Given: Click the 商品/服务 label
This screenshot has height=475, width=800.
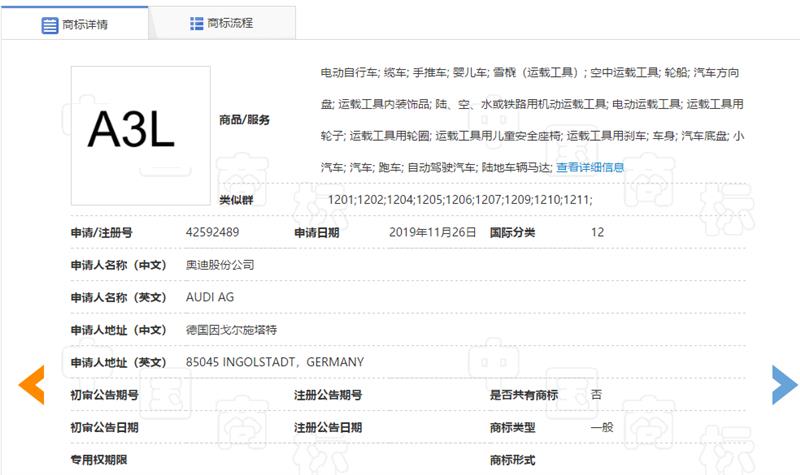Looking at the screenshot, I should click(244, 120).
